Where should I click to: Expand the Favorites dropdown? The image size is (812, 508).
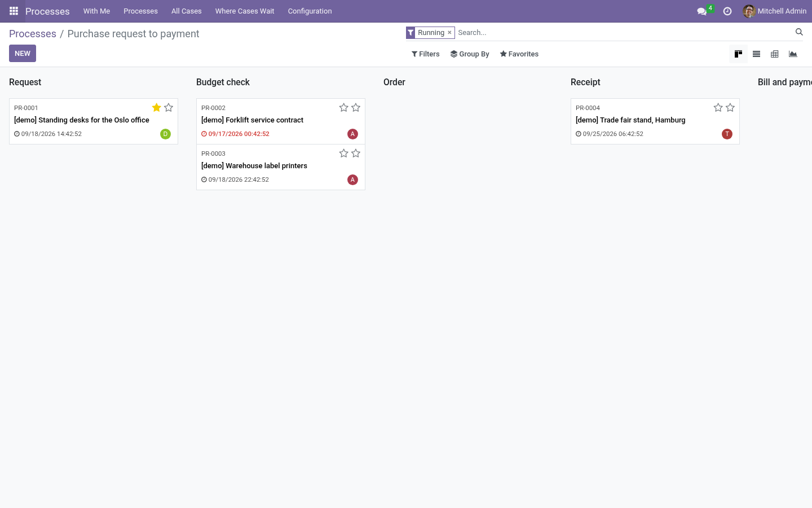pos(519,54)
